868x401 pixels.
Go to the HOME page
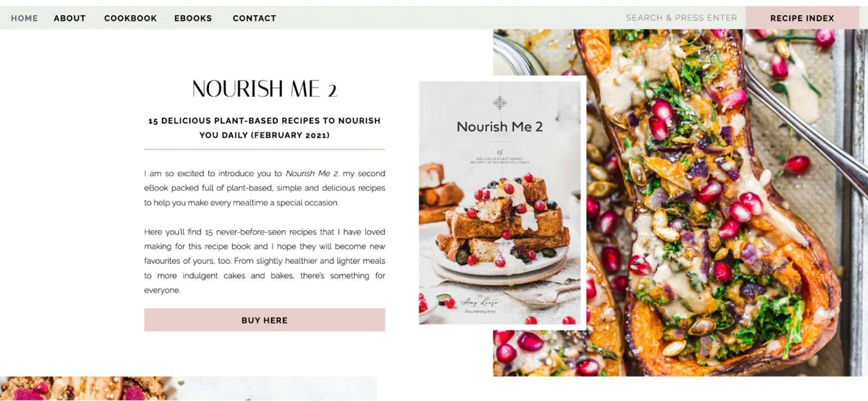[x=24, y=18]
